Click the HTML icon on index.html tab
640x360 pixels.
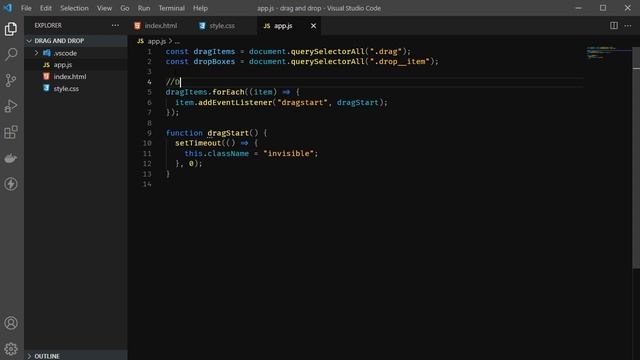(x=137, y=26)
